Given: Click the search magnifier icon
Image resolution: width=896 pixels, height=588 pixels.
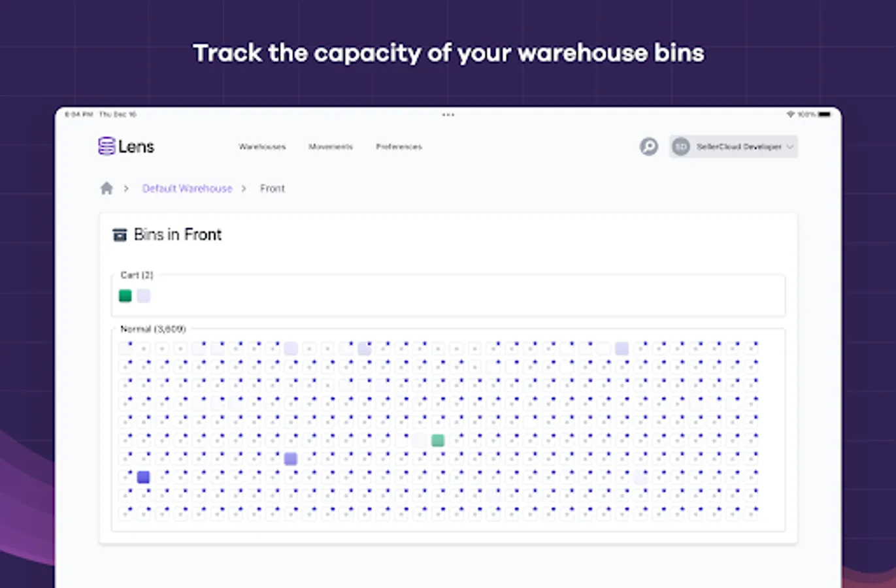Looking at the screenshot, I should [x=648, y=146].
